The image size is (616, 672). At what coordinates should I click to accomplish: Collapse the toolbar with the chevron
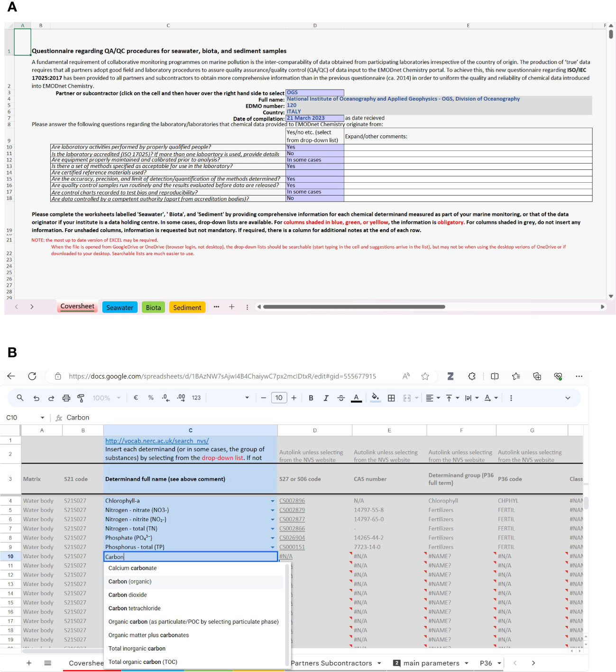(568, 398)
